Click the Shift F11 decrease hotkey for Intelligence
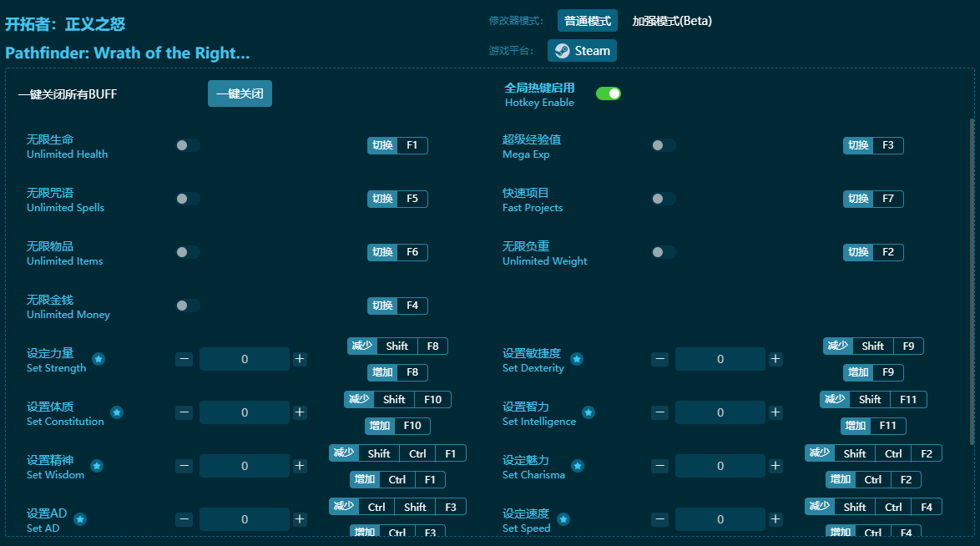The width and height of the screenshot is (980, 546). 873,399
